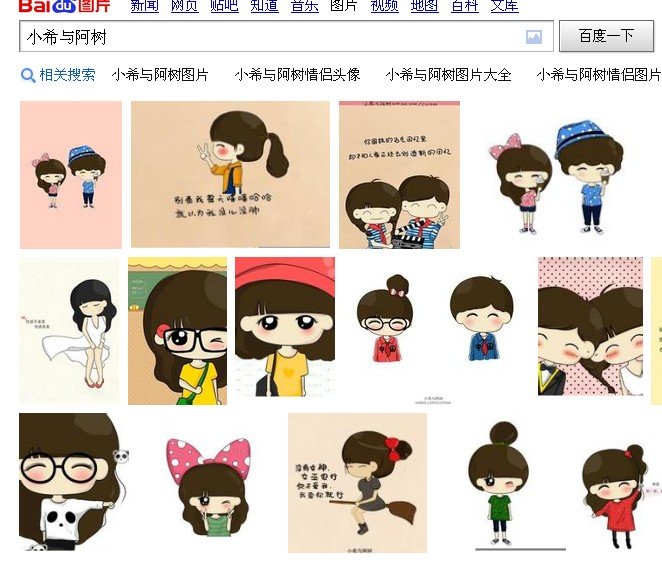
Task: Click the camera image-search icon in search box
Action: (x=534, y=37)
